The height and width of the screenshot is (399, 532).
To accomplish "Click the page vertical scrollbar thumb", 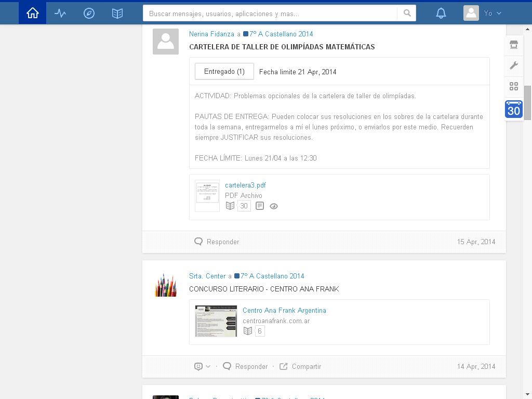I will (x=527, y=103).
